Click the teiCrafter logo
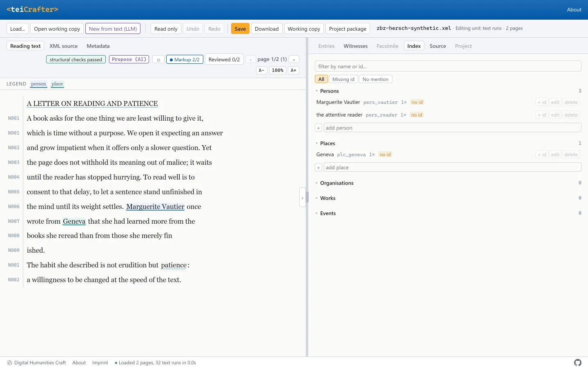588x368 pixels. click(x=32, y=9)
